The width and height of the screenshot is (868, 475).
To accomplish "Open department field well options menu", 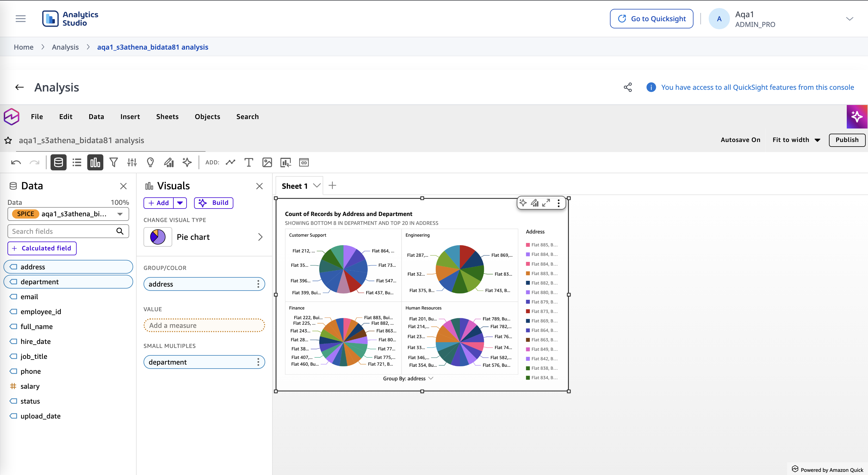I will (x=258, y=362).
